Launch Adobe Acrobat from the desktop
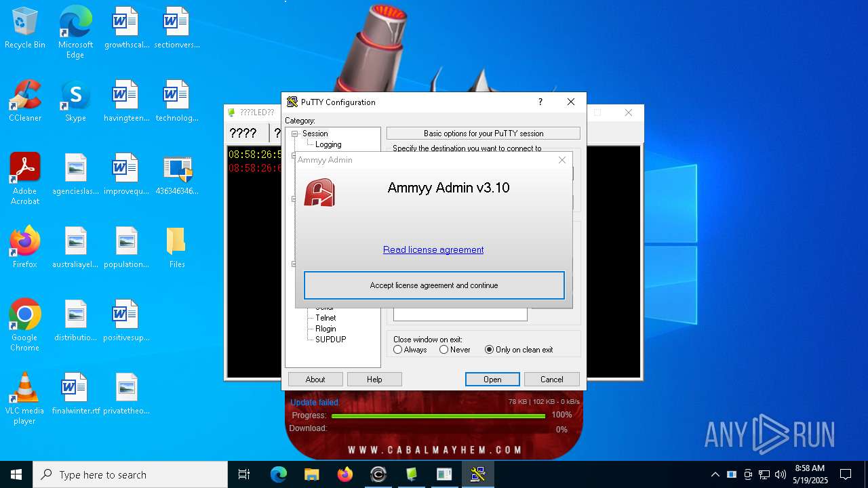Image resolution: width=868 pixels, height=488 pixels. (25, 179)
